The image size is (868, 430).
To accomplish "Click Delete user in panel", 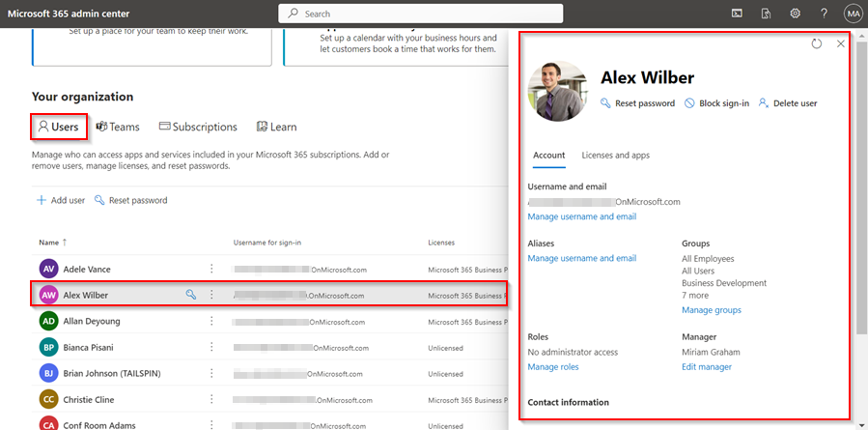I will [x=788, y=103].
